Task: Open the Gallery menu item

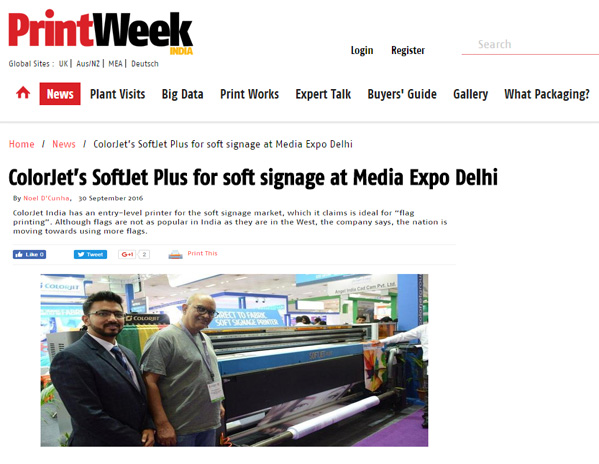Action: coord(471,94)
